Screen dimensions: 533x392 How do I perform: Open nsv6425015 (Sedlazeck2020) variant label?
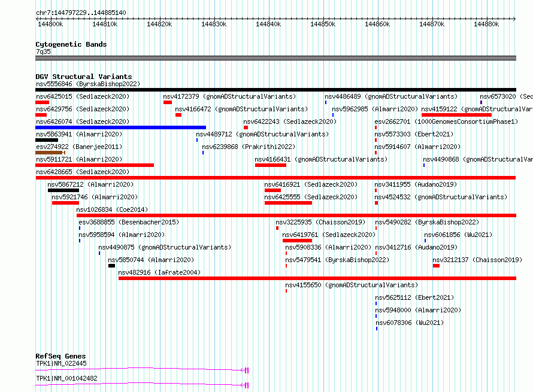click(83, 96)
